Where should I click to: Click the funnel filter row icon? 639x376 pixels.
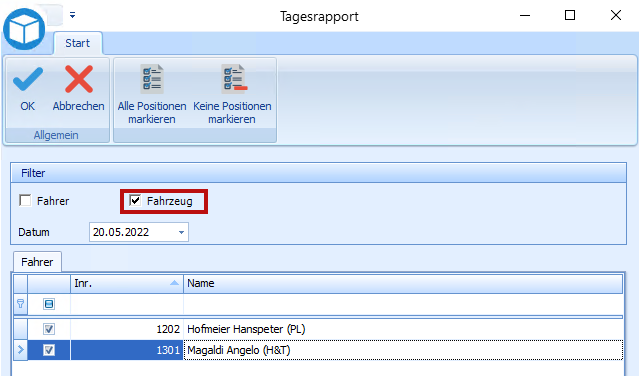(20, 303)
